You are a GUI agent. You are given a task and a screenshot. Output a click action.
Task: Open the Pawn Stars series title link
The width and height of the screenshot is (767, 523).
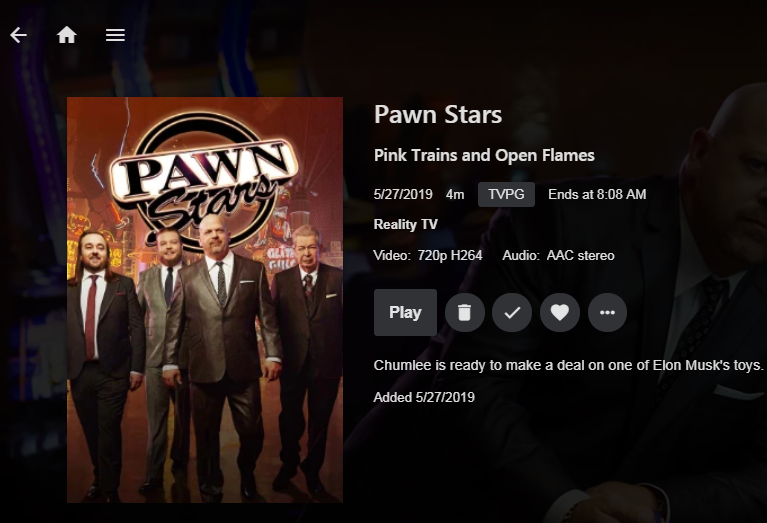click(438, 114)
